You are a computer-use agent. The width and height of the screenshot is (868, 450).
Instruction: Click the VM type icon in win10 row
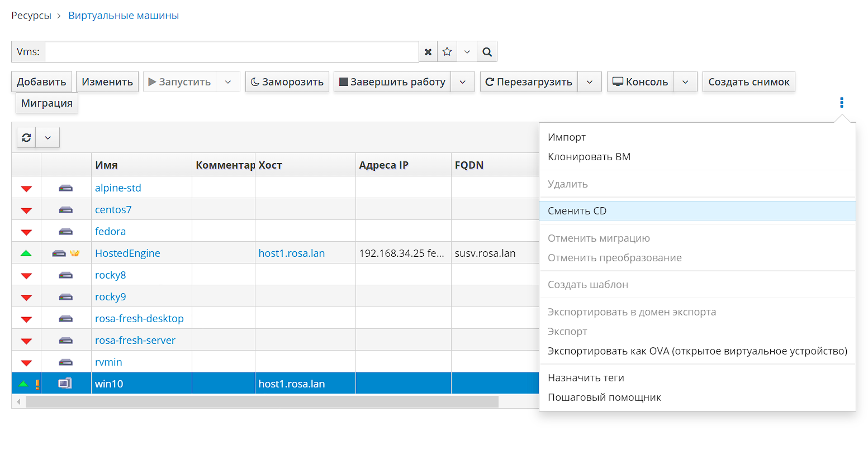pos(65,384)
